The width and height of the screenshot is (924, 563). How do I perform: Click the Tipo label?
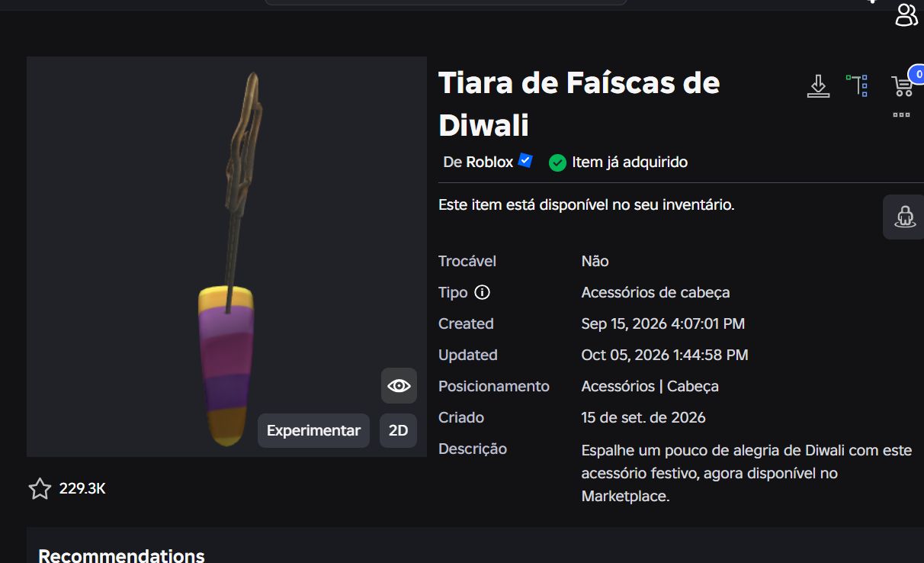pyautogui.click(x=453, y=292)
